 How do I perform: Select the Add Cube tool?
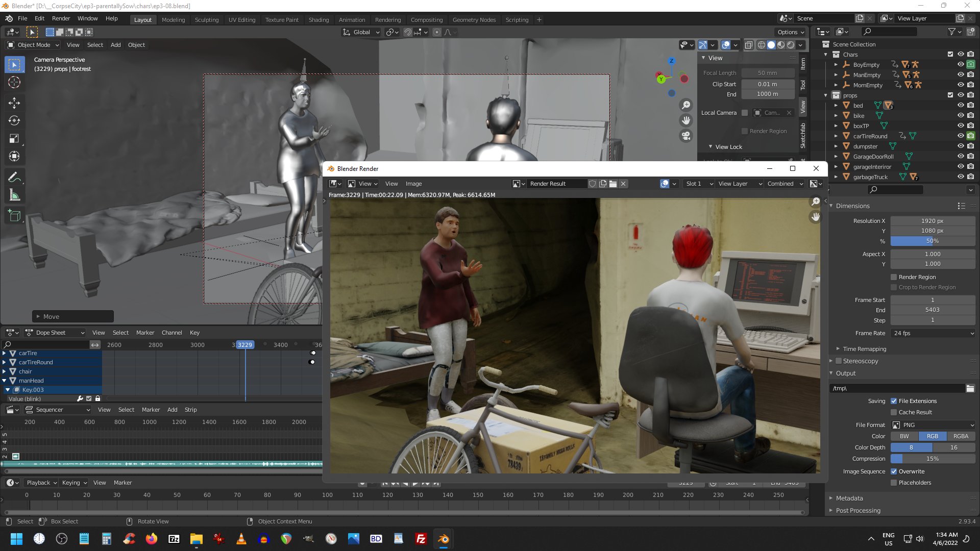coord(14,215)
